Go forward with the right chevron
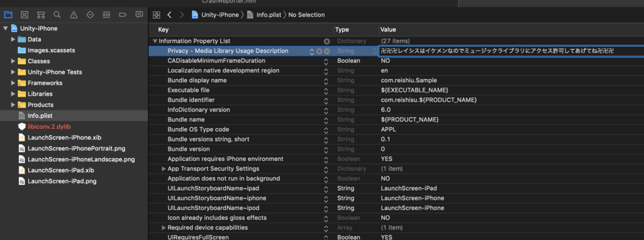 pyautogui.click(x=182, y=15)
